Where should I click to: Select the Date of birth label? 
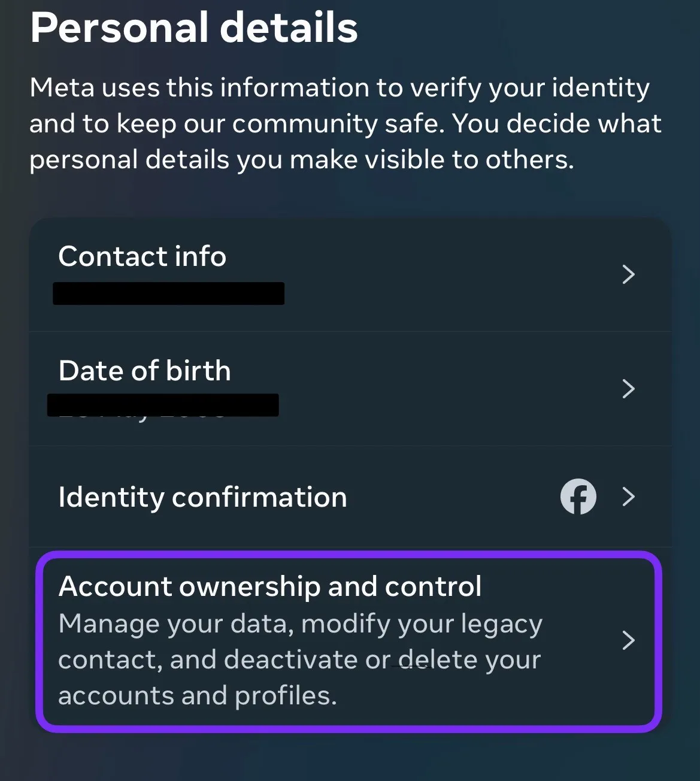[x=145, y=371]
